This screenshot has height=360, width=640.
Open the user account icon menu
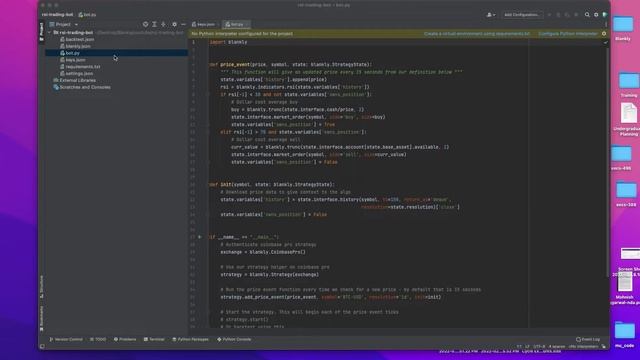[x=491, y=15]
